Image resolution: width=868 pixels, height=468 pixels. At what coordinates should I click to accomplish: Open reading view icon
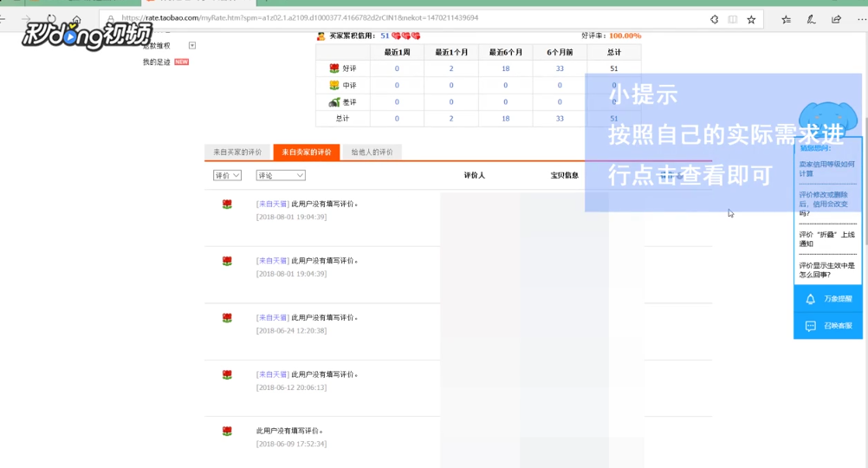[732, 19]
